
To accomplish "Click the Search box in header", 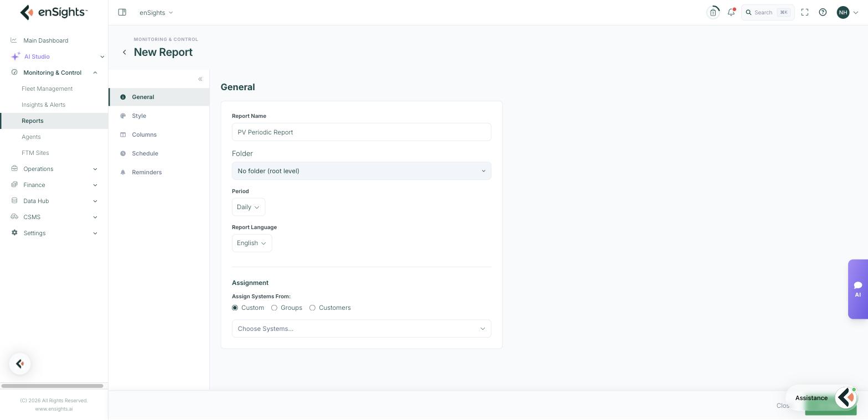I will (768, 12).
